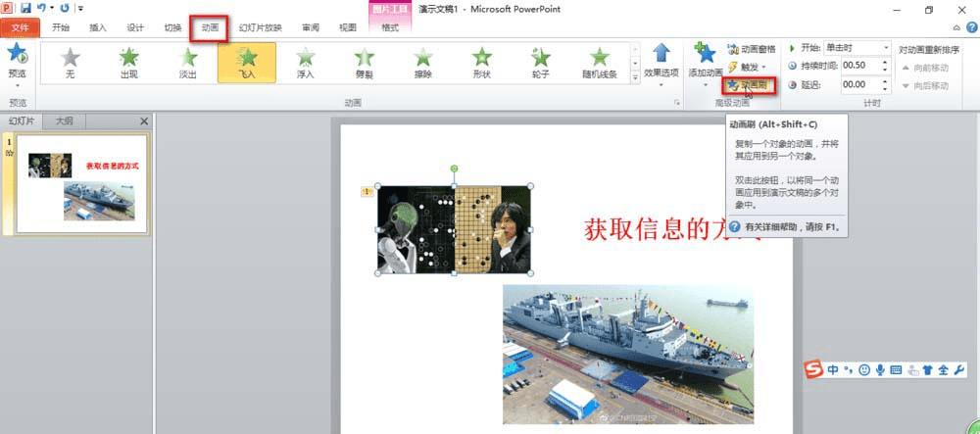Image resolution: width=980 pixels, height=434 pixels.
Task: Open the 效果选项 effect options
Action: click(661, 65)
